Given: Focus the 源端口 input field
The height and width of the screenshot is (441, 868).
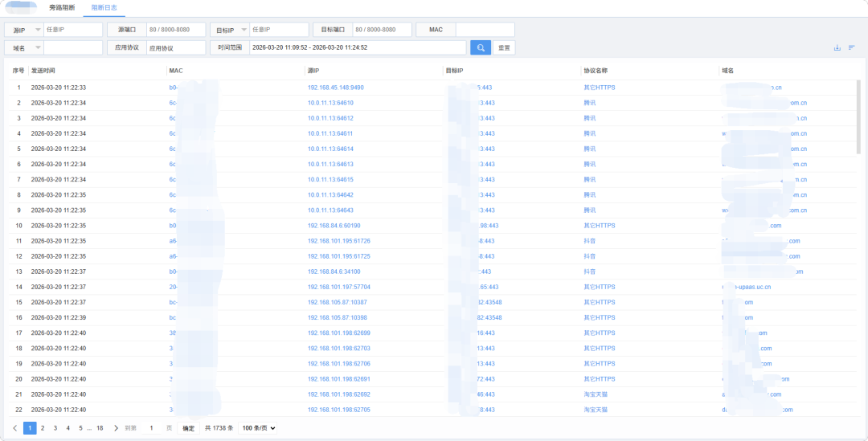Looking at the screenshot, I should click(175, 30).
